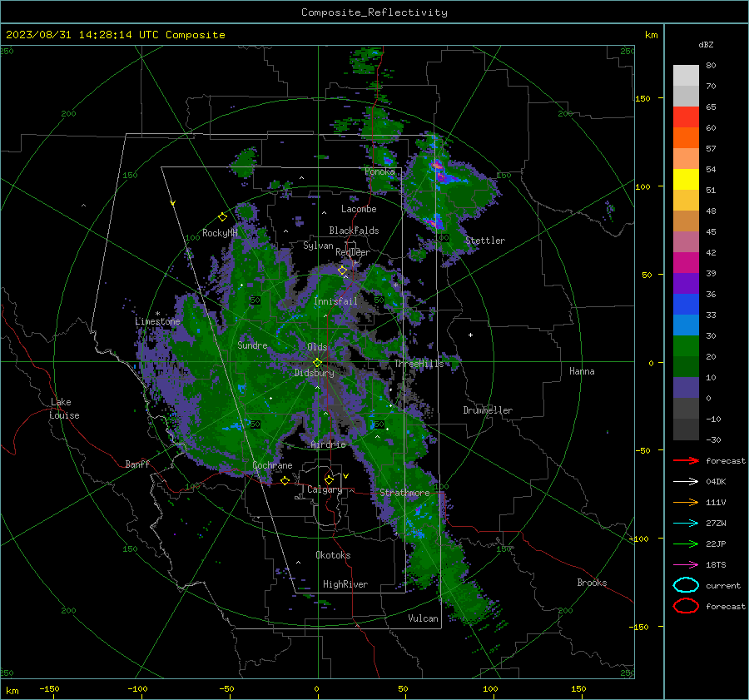Image resolution: width=749 pixels, height=700 pixels.
Task: Click the RedDeer city label
Action: (353, 252)
